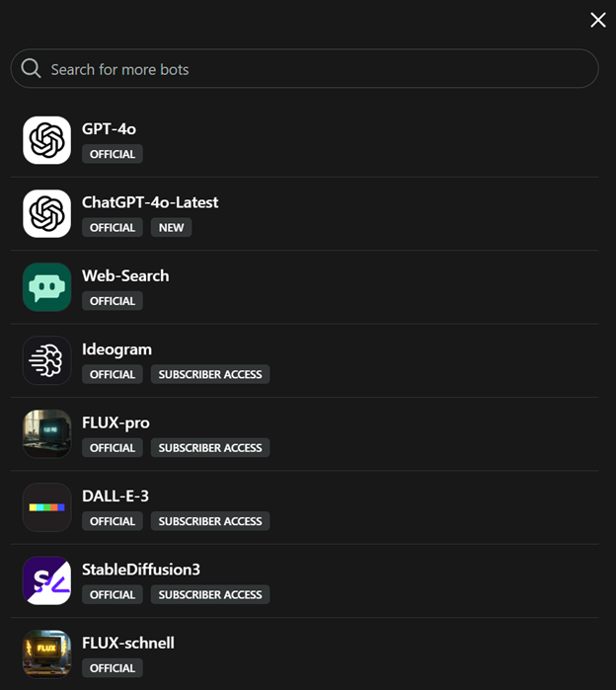Click the ChatGPT-4o-Latest logo icon
616x690 pixels.
pos(46,213)
